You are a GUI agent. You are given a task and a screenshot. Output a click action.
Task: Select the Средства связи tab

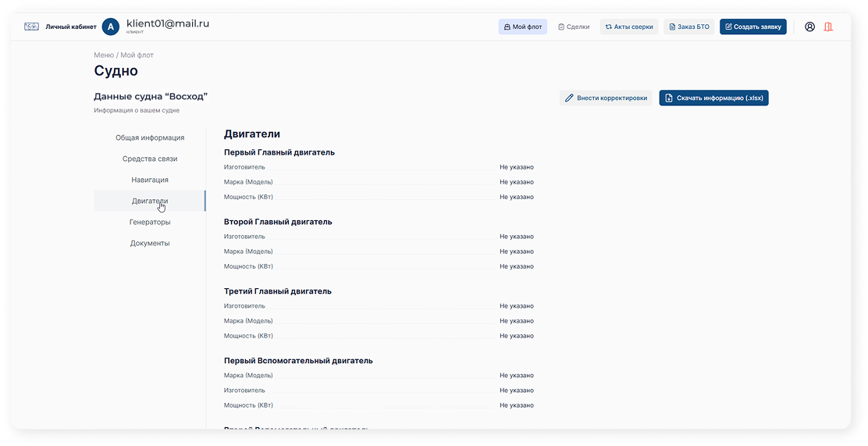tap(150, 159)
